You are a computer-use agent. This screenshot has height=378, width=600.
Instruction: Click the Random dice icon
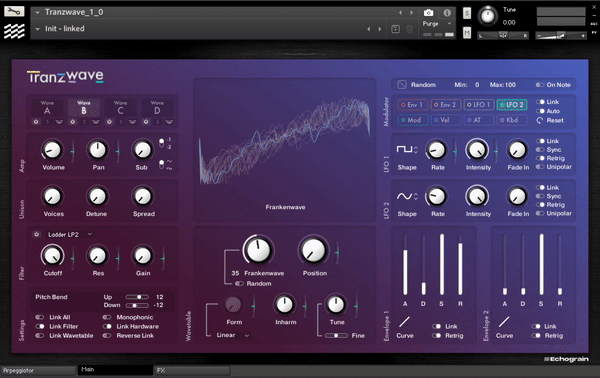(x=402, y=85)
